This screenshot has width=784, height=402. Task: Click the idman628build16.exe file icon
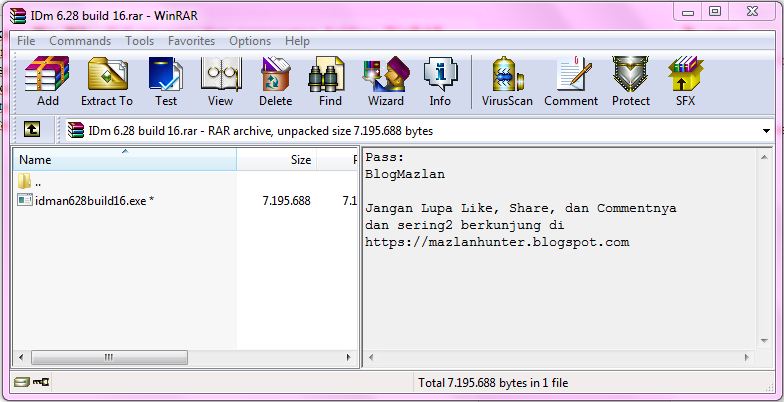[x=25, y=200]
